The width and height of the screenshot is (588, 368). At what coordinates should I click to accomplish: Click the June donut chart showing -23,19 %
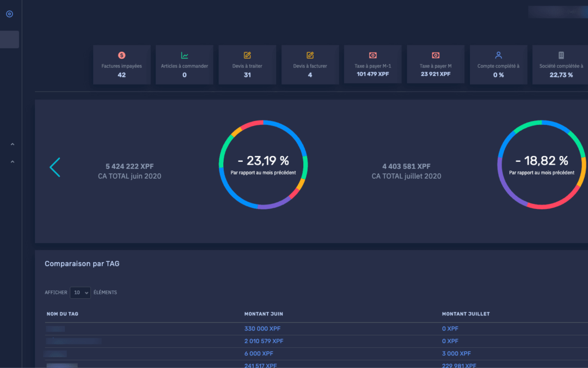coord(263,165)
